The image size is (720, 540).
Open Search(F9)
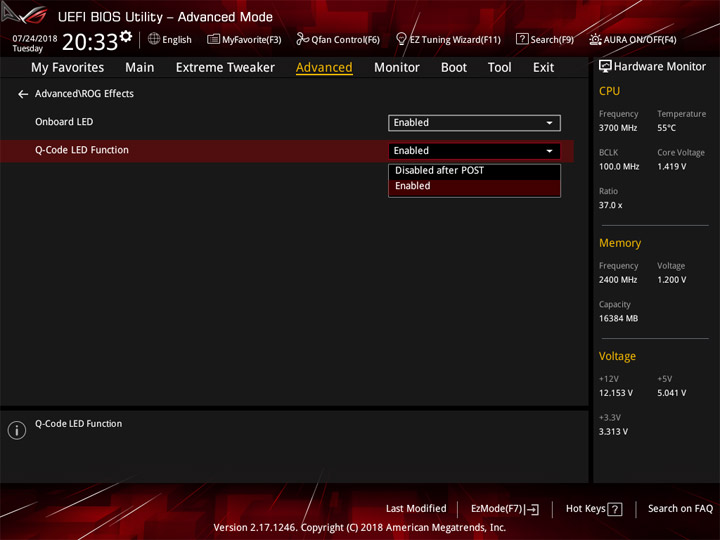[545, 39]
